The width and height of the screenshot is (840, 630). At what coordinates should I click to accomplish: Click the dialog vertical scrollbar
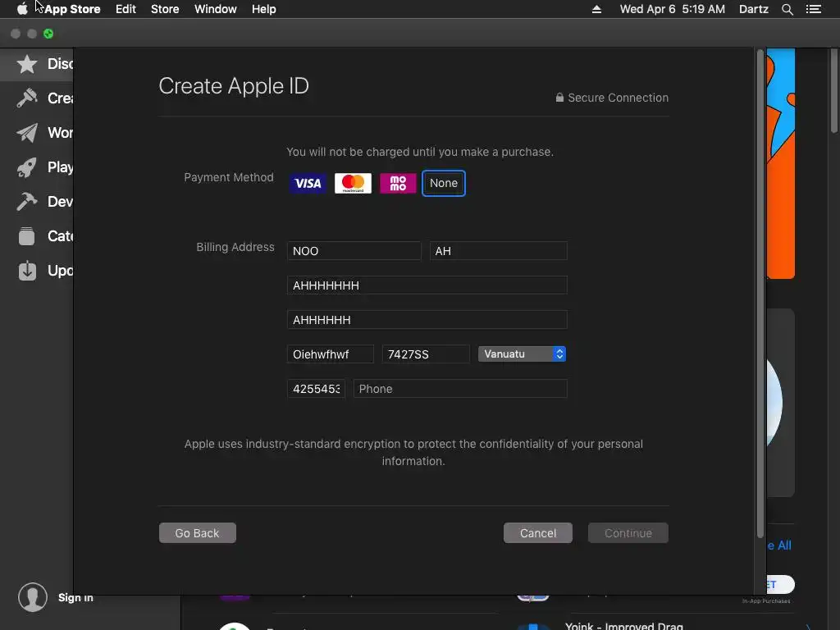coord(760,294)
